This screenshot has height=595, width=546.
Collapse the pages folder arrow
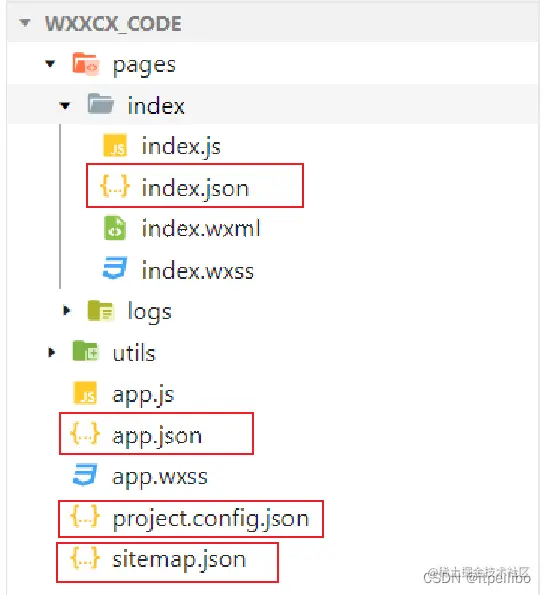pyautogui.click(x=50, y=64)
